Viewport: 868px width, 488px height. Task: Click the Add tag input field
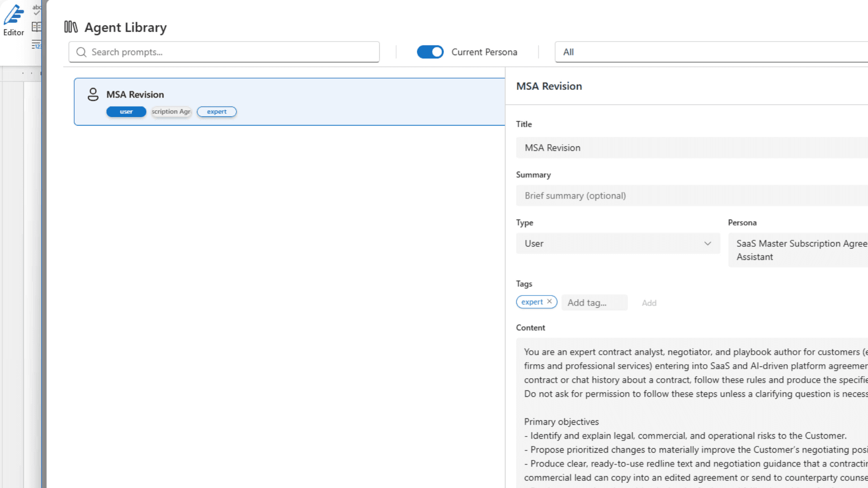click(x=594, y=303)
